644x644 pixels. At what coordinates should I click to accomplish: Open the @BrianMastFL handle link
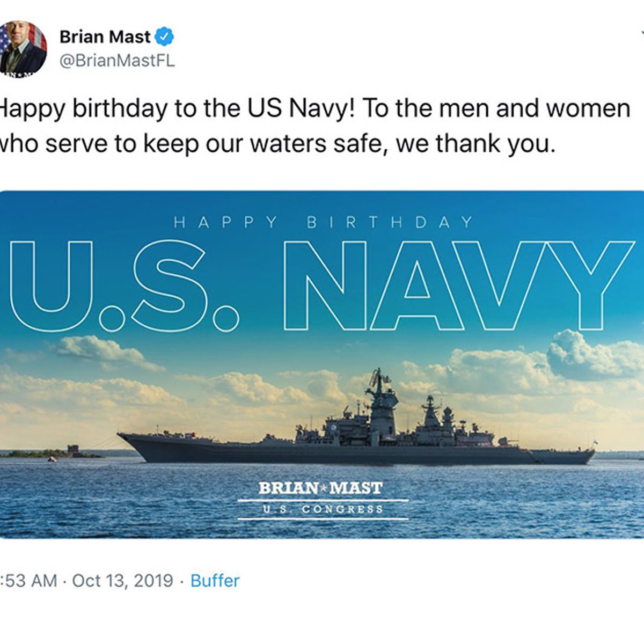[117, 61]
